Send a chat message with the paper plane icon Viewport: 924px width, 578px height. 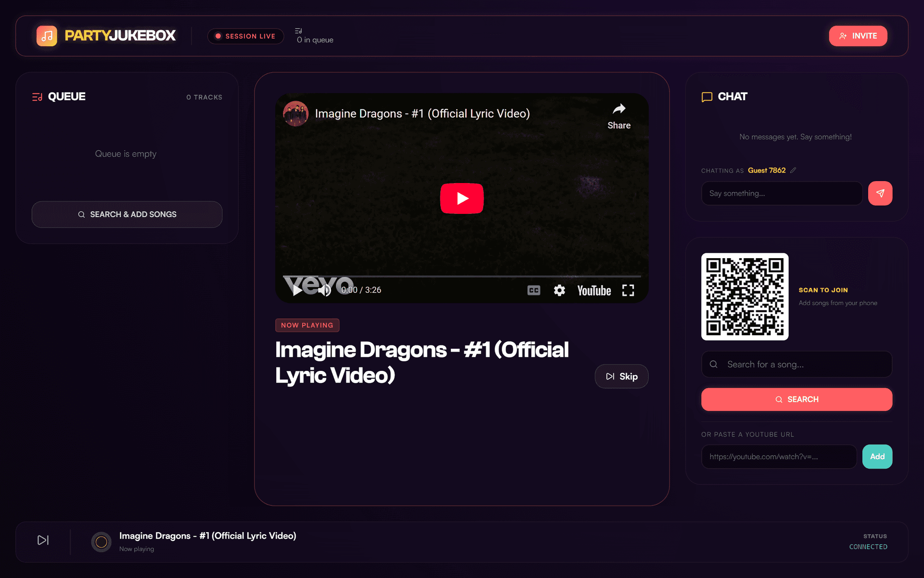pyautogui.click(x=880, y=193)
